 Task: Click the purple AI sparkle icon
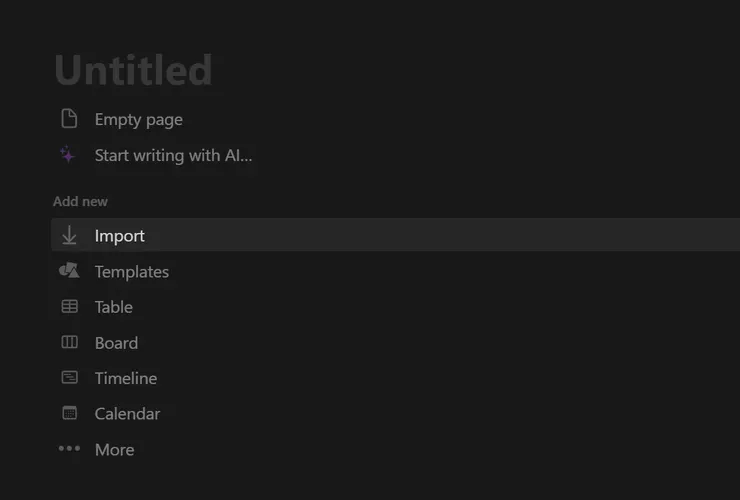(68, 155)
